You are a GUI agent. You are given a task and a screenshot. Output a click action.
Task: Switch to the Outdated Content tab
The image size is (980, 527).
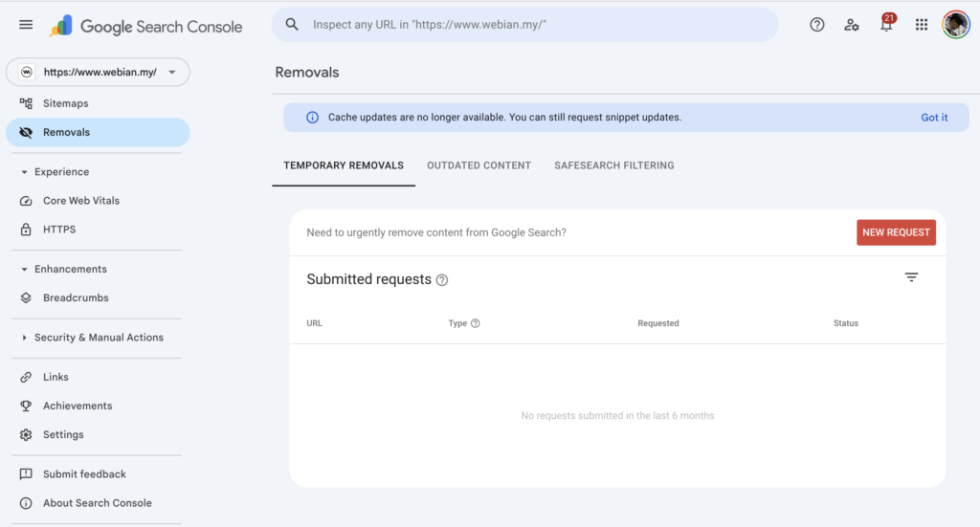[479, 165]
